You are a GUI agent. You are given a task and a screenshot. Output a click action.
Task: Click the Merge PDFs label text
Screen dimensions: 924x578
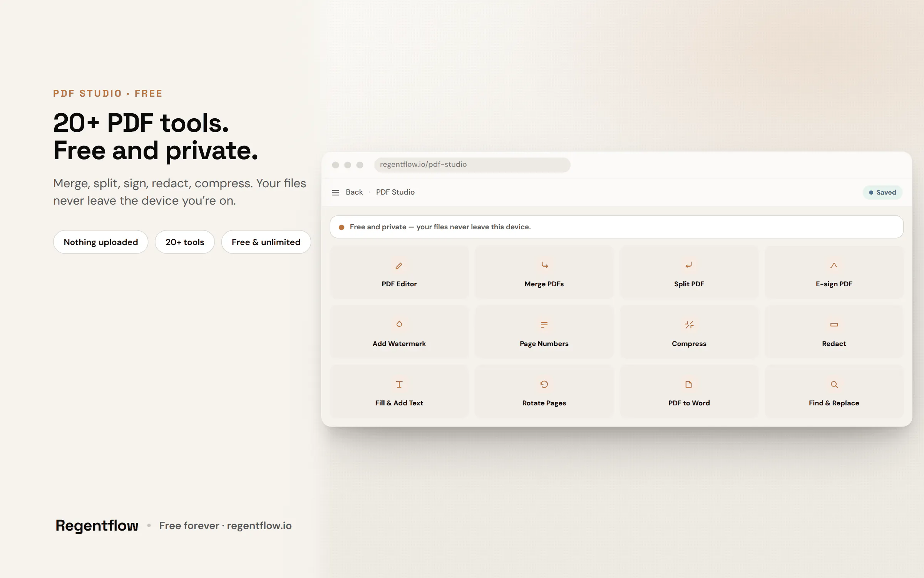544,284
